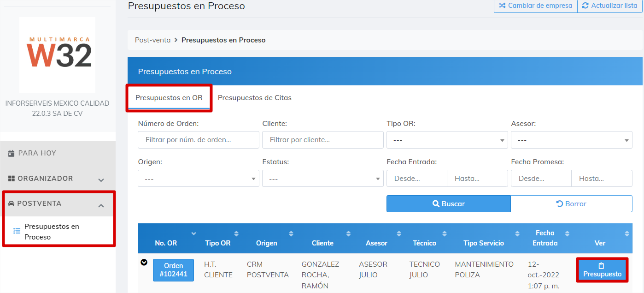Viewport: 644px width, 293px height.
Task: Collapse the POSTVENTA sidebar section
Action: click(x=101, y=205)
